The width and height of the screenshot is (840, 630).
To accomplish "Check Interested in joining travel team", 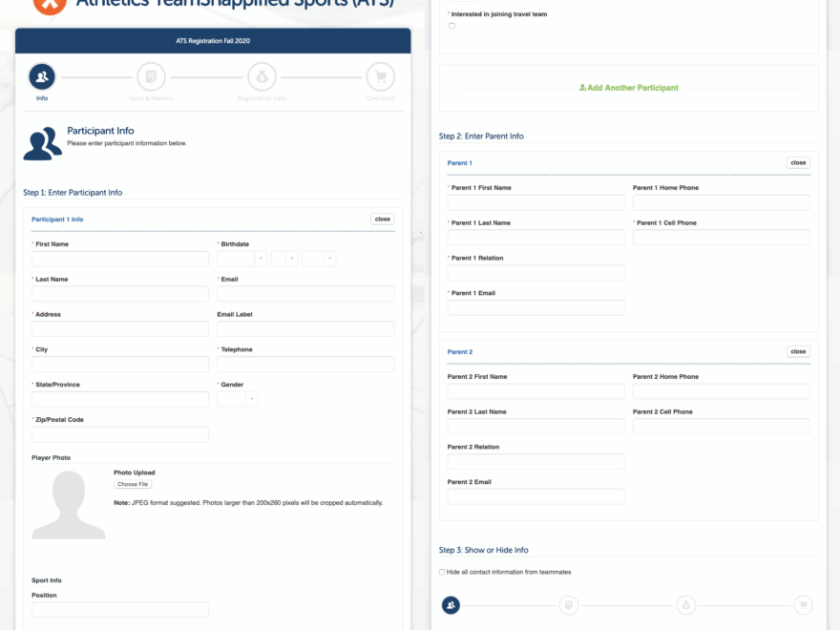I will [451, 26].
